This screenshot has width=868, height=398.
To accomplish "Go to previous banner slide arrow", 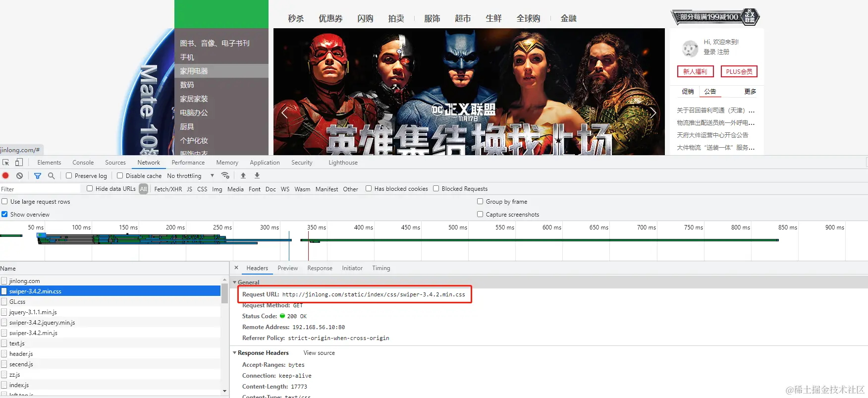I will coord(284,113).
